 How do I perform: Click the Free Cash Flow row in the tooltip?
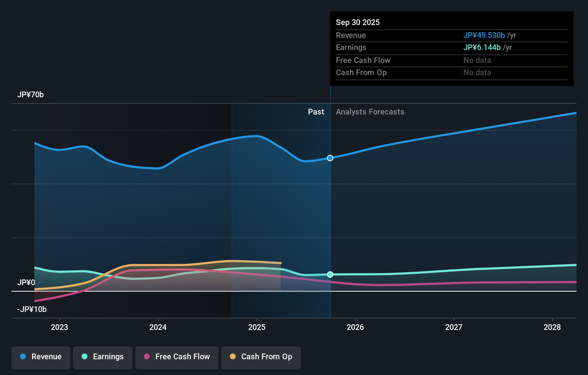(363, 60)
